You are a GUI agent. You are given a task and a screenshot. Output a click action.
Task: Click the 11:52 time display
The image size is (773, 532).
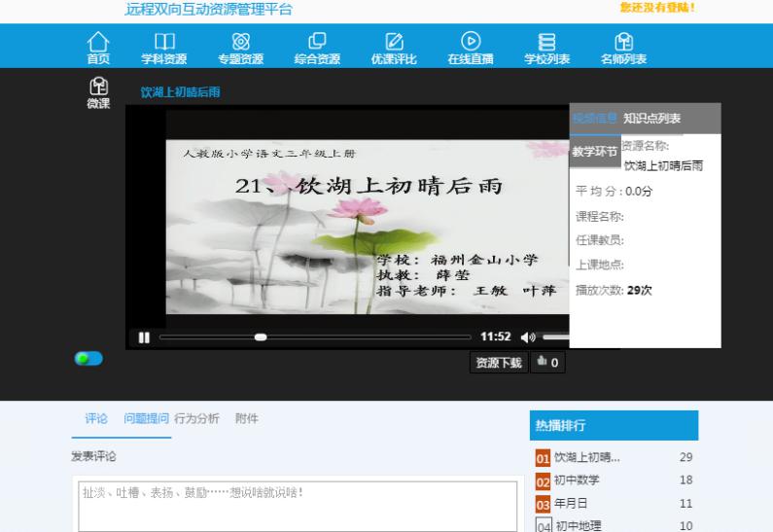[x=496, y=337]
